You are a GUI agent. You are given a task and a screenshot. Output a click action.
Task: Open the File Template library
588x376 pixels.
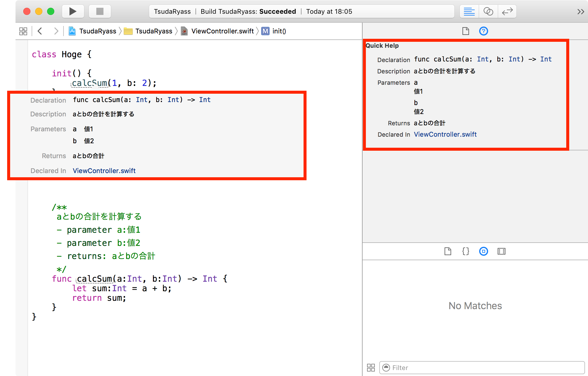tap(448, 251)
